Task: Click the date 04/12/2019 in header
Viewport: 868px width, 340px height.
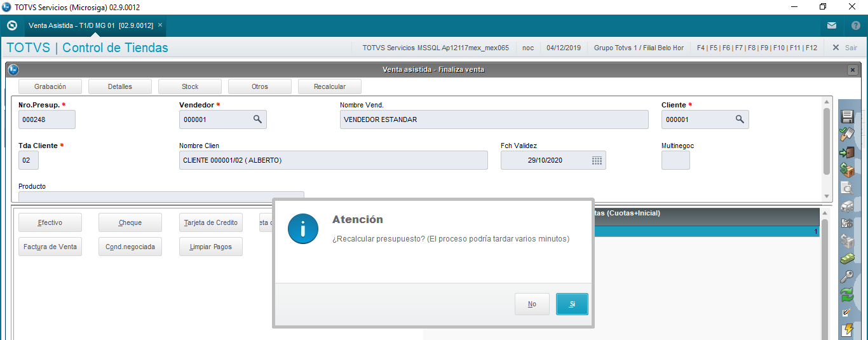Action: coord(564,48)
